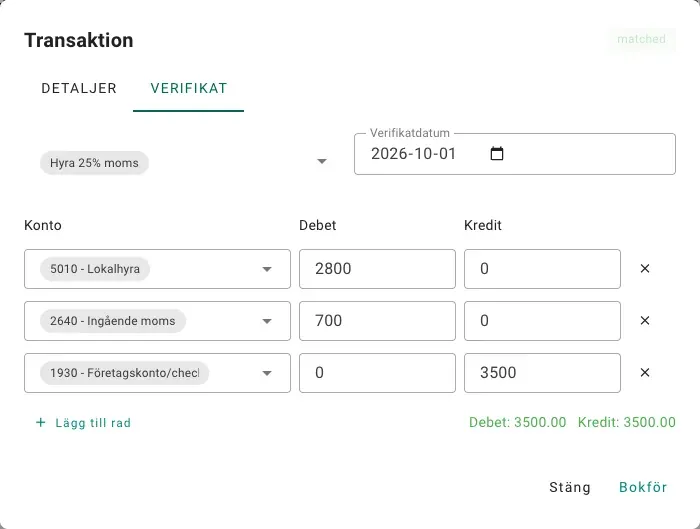Click the plus icon to add row
Screen dimensions: 700x529
point(41,422)
